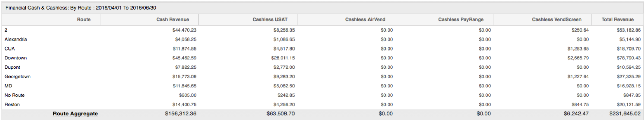644x120 pixels.
Task: Select the Cashless AirVend column header
Action: click(x=365, y=19)
